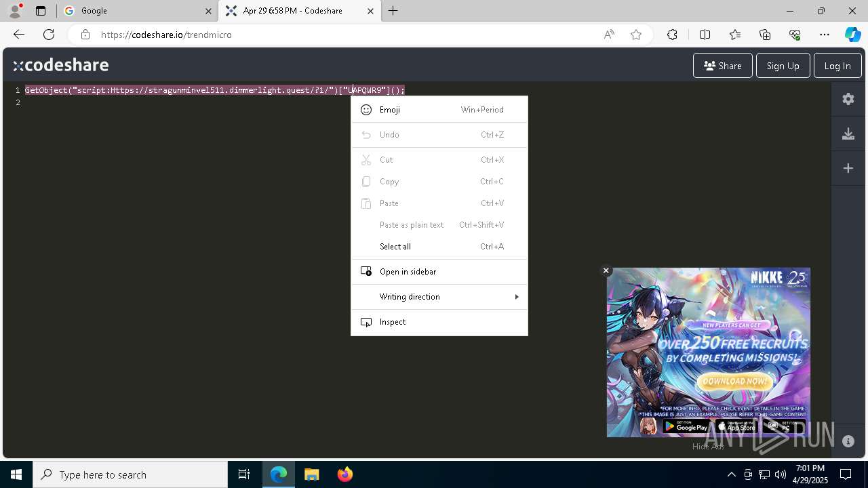Show hidden tray icons chevron
Screen dimensions: 868x488
pos(731,474)
